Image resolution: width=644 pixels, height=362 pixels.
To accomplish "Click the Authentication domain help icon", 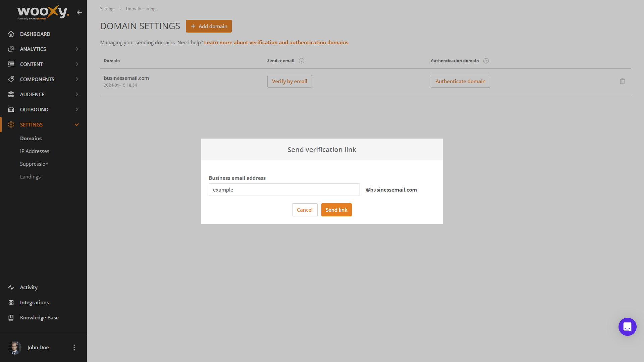I will 486,61.
